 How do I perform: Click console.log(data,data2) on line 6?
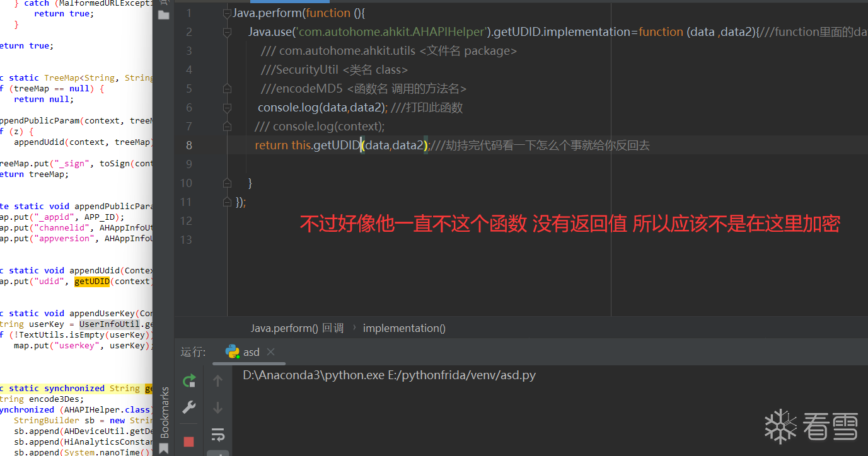[x=323, y=108]
